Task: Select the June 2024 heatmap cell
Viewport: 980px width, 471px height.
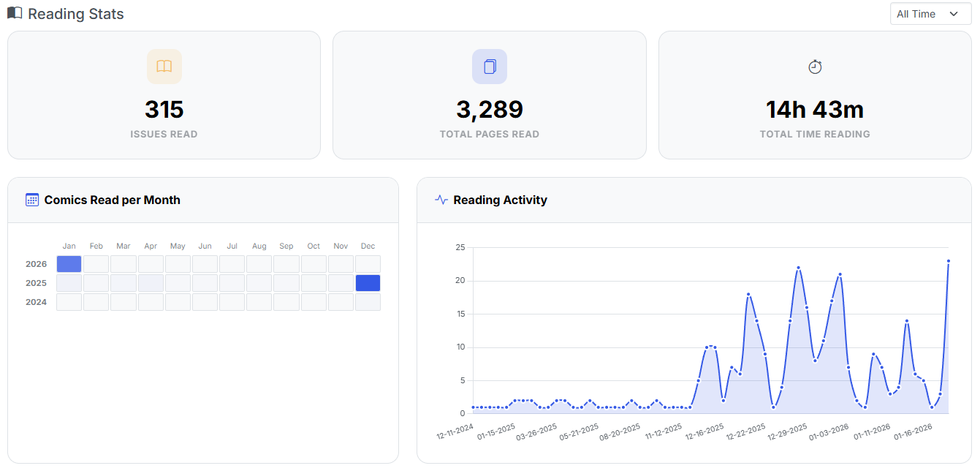Action: click(x=205, y=301)
